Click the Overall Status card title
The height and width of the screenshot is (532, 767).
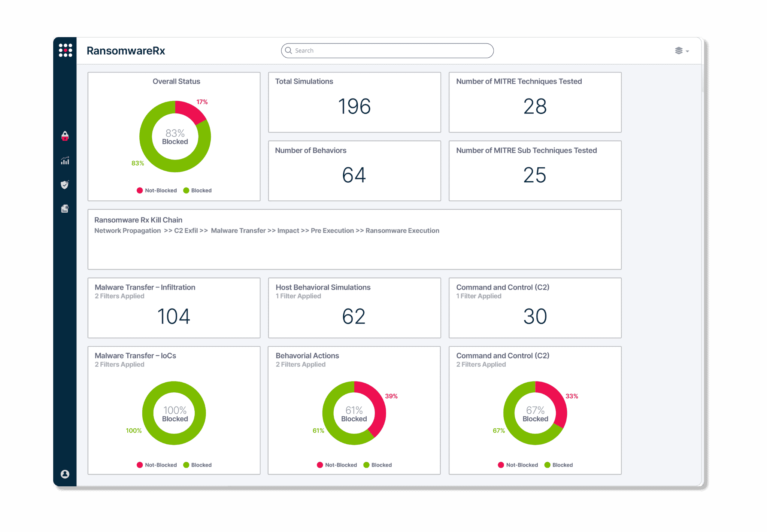(x=176, y=81)
